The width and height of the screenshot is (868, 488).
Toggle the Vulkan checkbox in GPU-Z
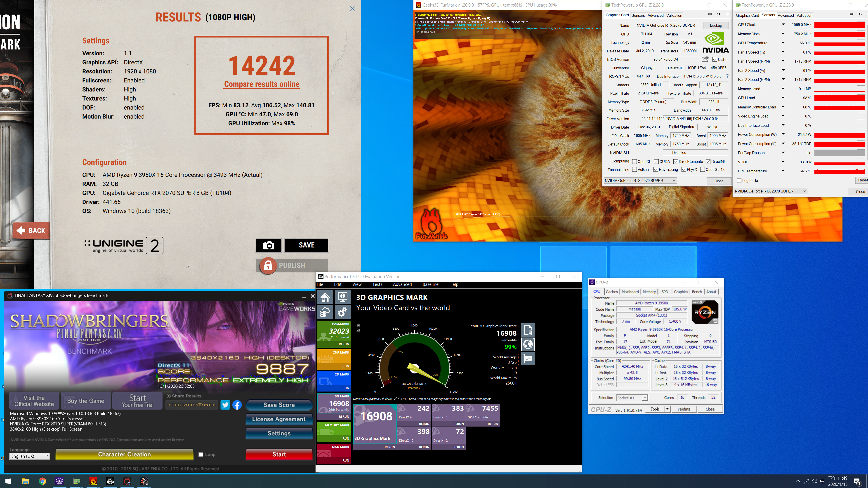[x=634, y=170]
